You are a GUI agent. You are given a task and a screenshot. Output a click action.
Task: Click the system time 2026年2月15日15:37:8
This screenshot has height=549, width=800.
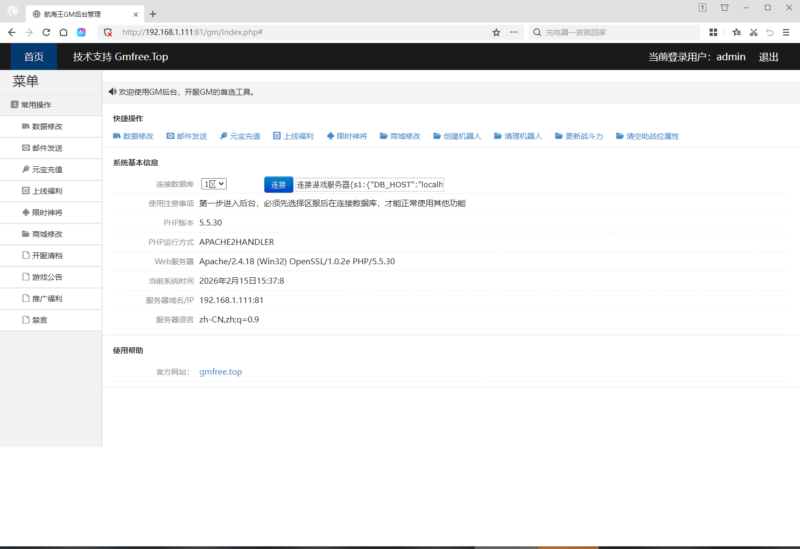pyautogui.click(x=242, y=281)
